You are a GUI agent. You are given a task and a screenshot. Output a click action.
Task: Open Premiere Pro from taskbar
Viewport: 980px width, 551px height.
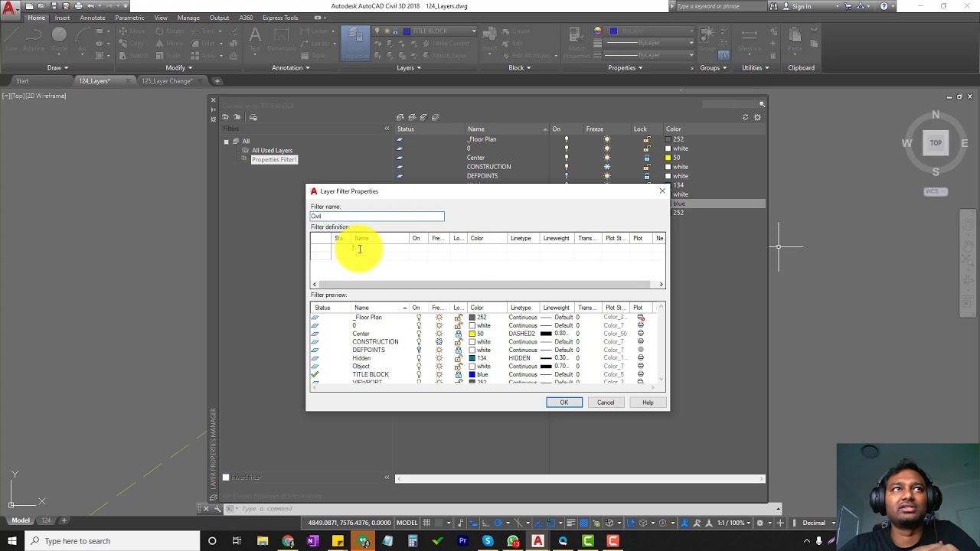[x=462, y=541]
